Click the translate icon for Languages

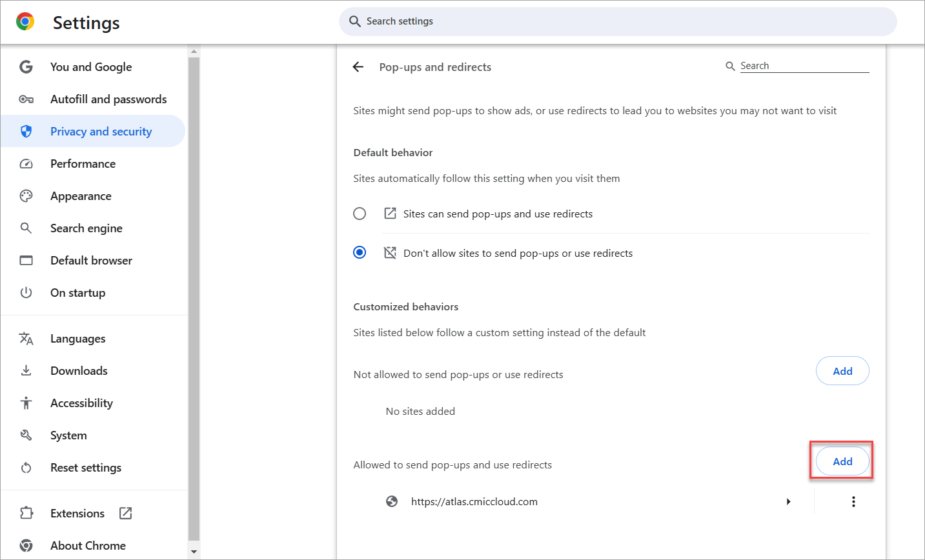tap(26, 339)
